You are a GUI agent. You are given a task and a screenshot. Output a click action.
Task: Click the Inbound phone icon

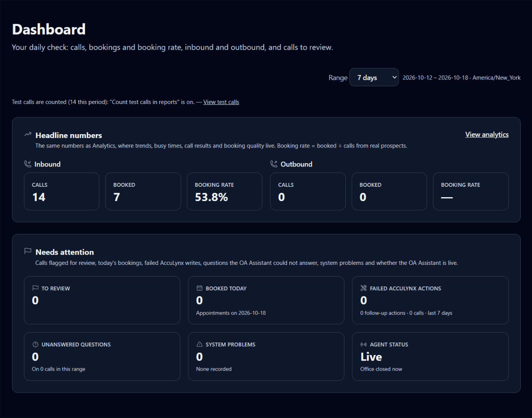28,164
